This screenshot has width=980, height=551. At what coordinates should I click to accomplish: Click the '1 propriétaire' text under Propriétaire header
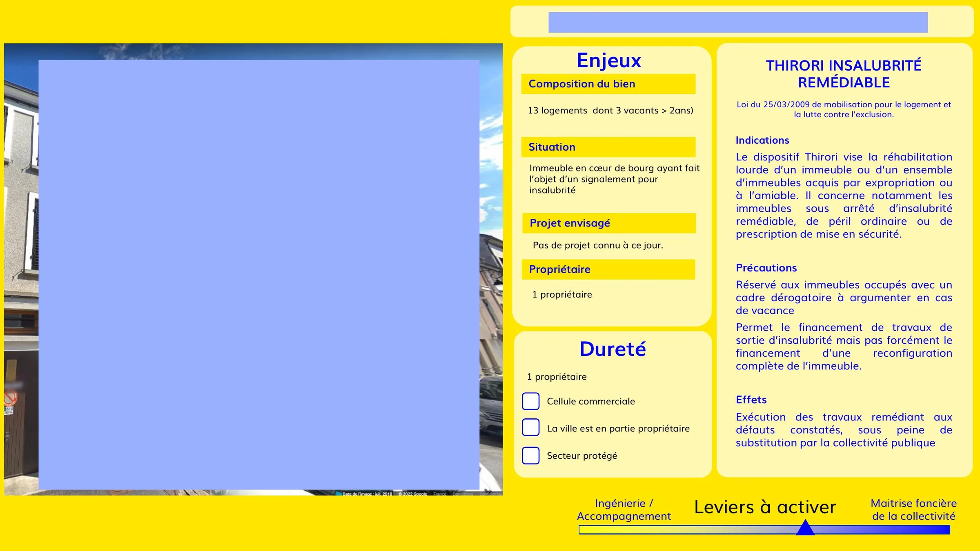[562, 295]
